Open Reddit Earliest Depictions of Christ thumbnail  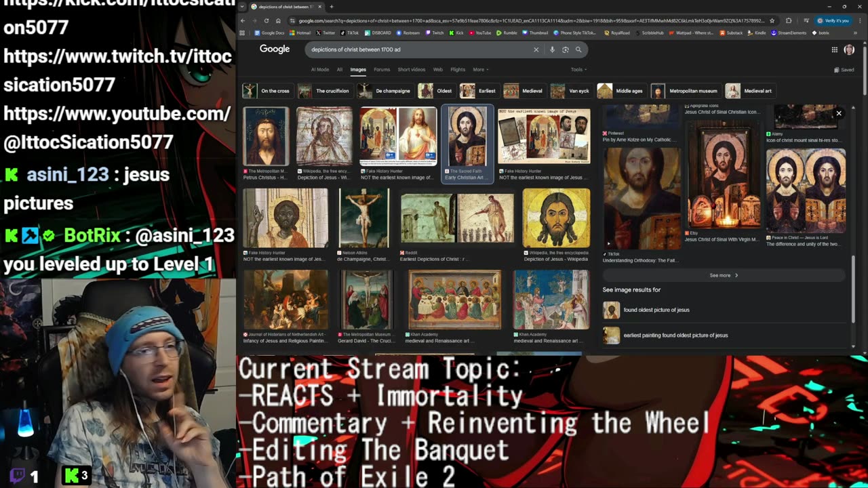point(457,218)
